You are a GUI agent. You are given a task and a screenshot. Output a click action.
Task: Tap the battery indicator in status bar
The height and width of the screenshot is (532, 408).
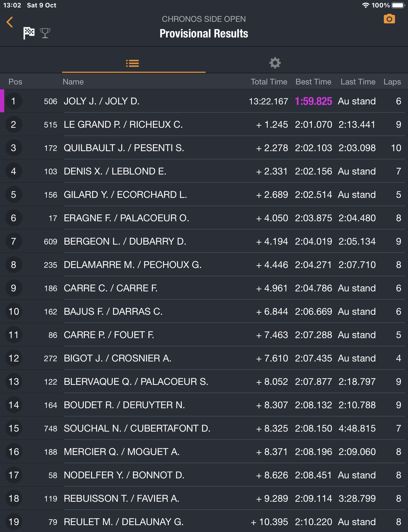click(x=398, y=5)
